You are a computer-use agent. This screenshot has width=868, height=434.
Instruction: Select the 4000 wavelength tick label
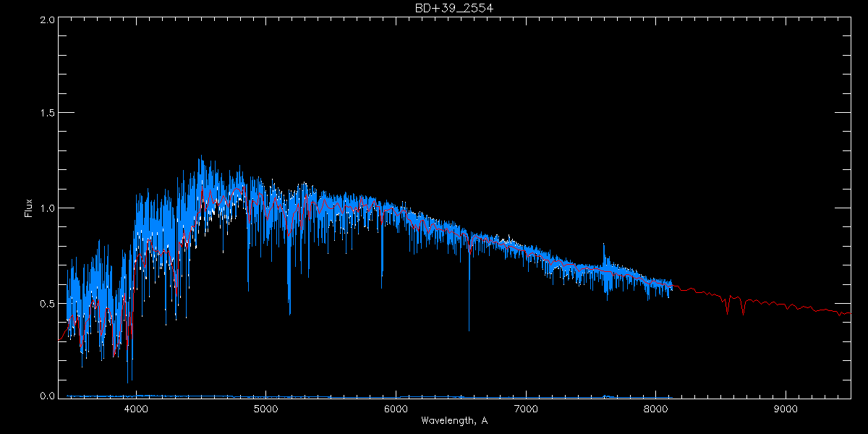[135, 408]
